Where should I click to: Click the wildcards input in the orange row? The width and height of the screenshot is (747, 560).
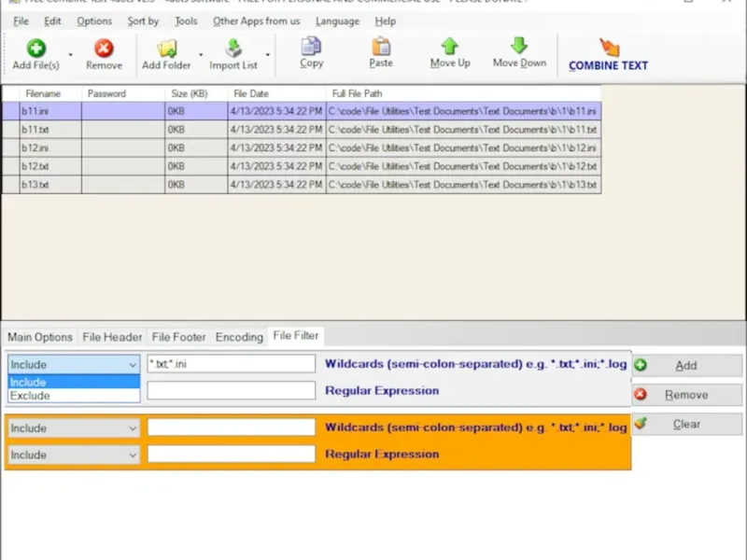[231, 427]
